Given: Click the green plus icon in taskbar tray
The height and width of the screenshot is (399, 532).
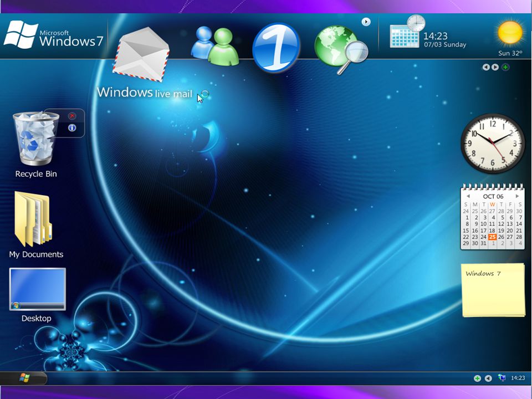Looking at the screenshot, I should click(x=477, y=378).
